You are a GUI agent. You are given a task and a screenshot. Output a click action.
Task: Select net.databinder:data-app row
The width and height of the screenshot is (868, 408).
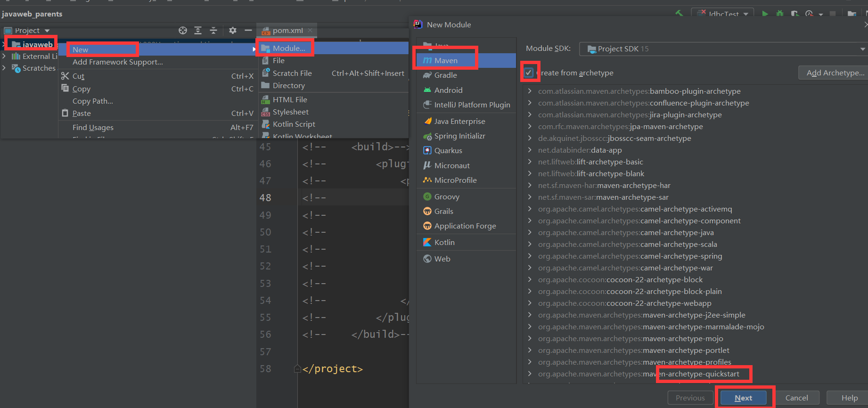(580, 150)
